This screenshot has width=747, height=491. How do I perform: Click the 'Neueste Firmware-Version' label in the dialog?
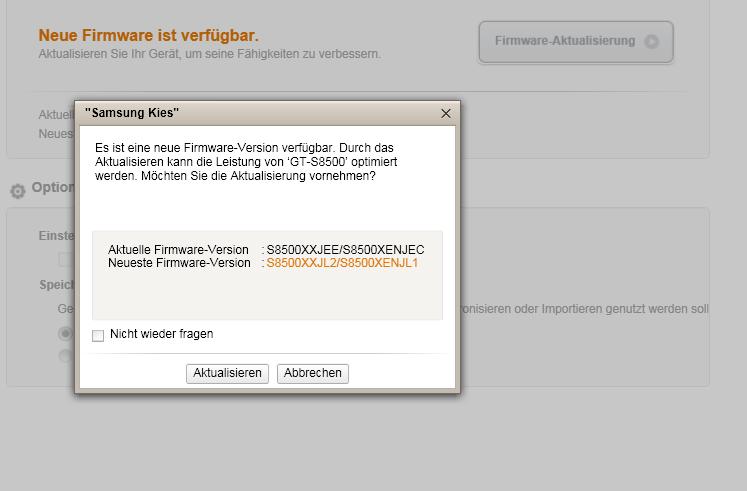coord(179,263)
